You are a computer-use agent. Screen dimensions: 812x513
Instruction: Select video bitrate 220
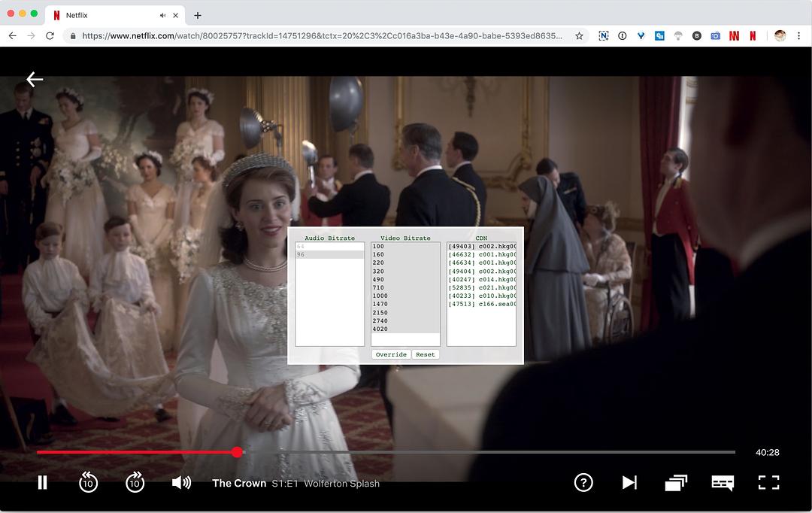point(405,263)
